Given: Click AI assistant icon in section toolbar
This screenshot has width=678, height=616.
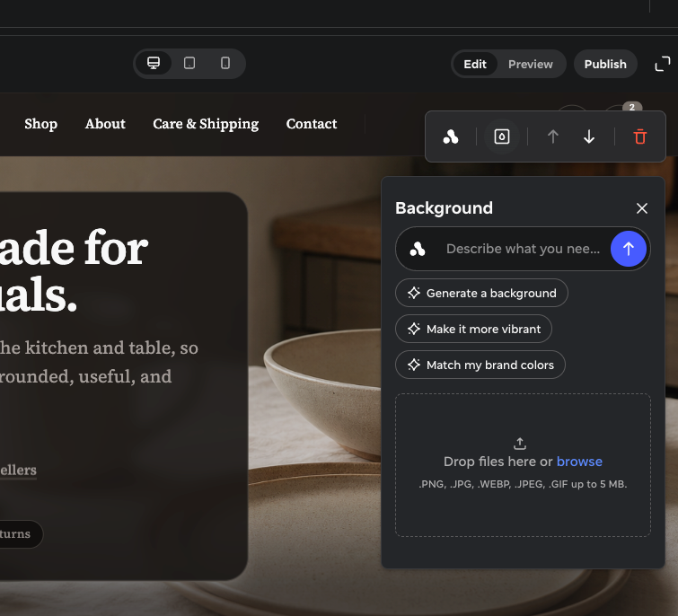Looking at the screenshot, I should [x=451, y=136].
